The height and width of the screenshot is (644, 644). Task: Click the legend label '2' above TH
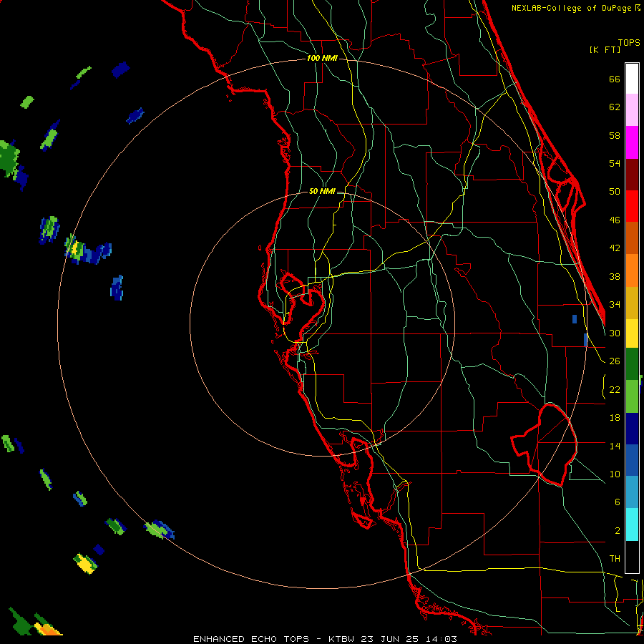(618, 531)
